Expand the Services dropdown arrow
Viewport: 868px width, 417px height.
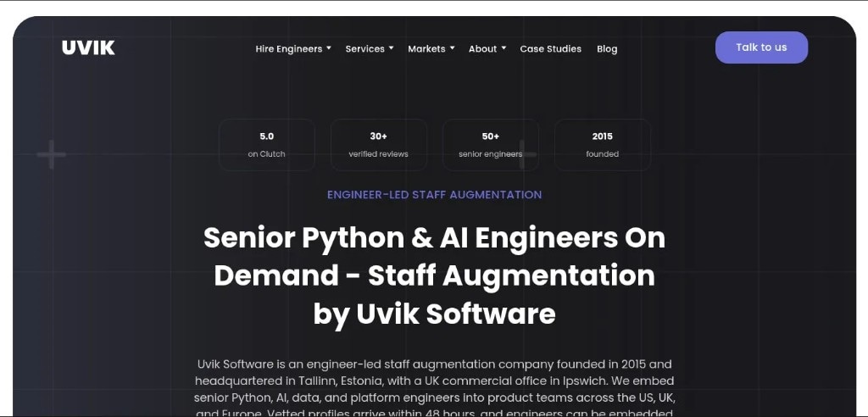pyautogui.click(x=391, y=48)
